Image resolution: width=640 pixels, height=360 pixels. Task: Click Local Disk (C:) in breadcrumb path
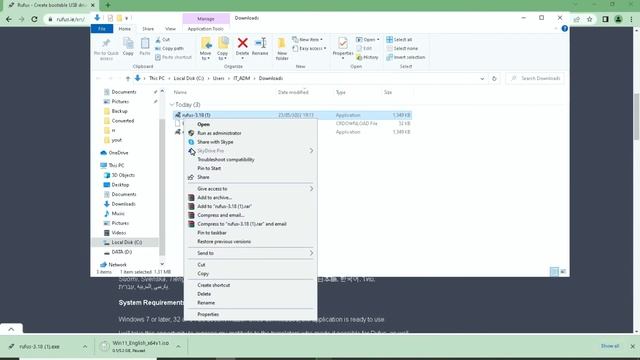(189, 78)
